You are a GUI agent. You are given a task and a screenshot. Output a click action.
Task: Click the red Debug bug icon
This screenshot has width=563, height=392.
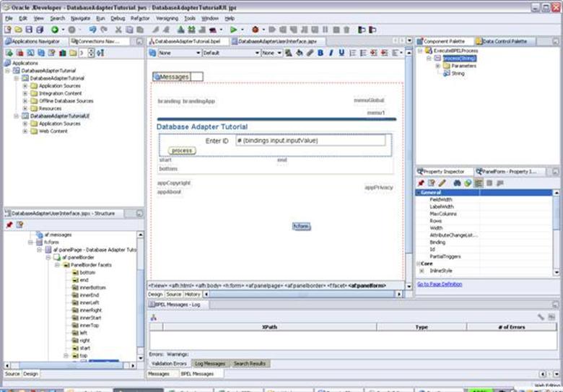coord(256,30)
